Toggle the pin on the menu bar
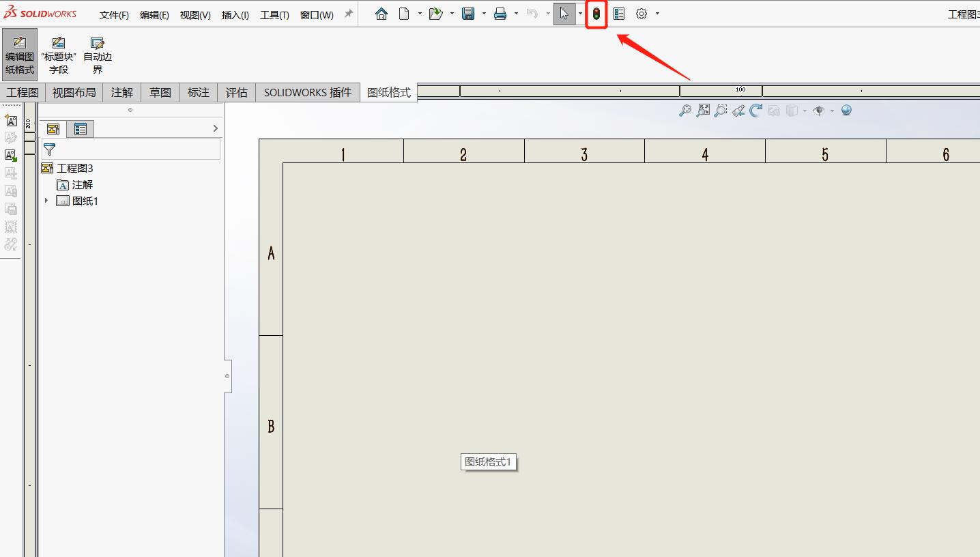This screenshot has width=980, height=557. (x=349, y=14)
